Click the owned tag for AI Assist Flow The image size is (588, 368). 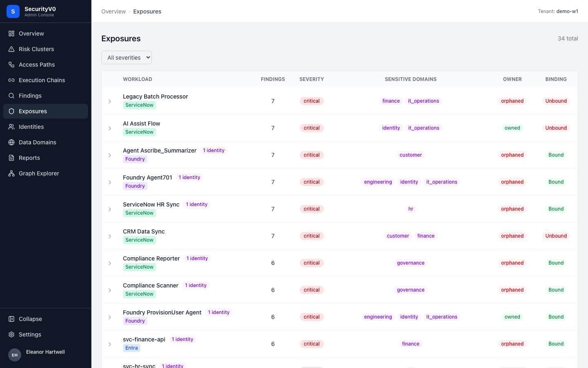pos(512,128)
